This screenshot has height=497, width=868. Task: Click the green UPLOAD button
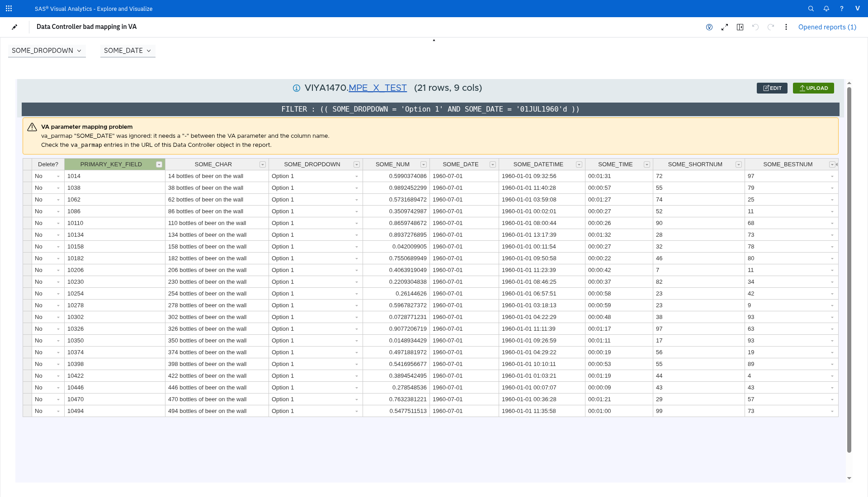coord(813,88)
